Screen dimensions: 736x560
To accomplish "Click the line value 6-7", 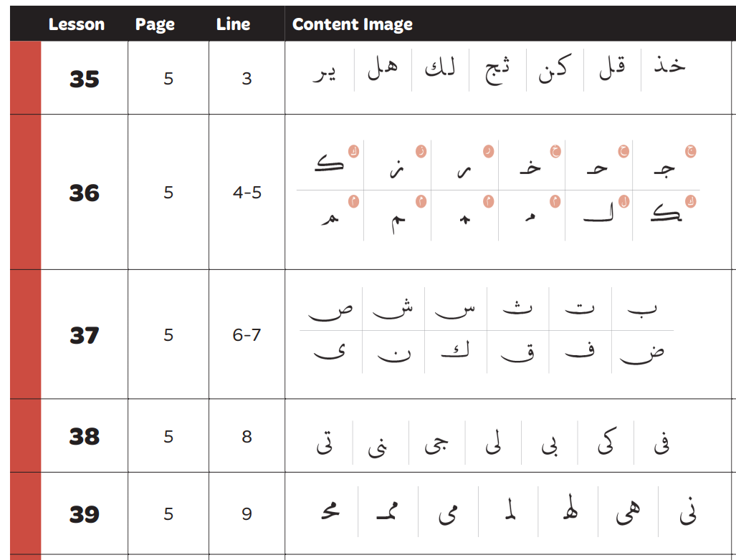I will [247, 334].
